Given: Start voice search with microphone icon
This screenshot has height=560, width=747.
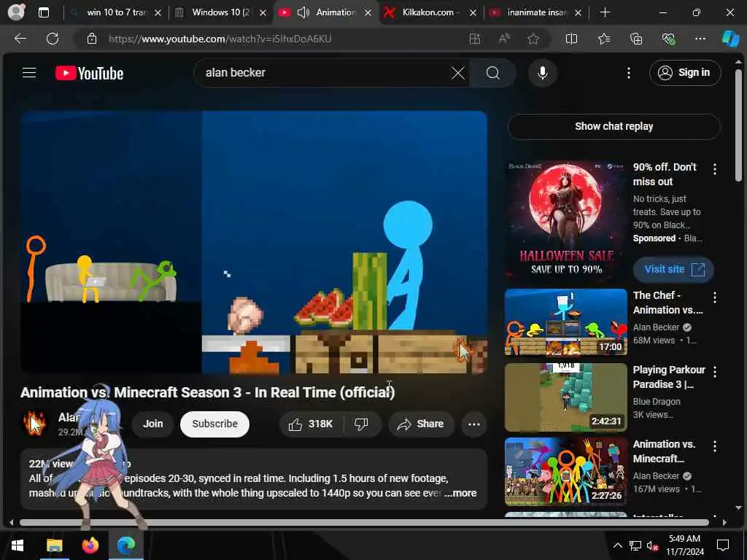Looking at the screenshot, I should point(542,73).
